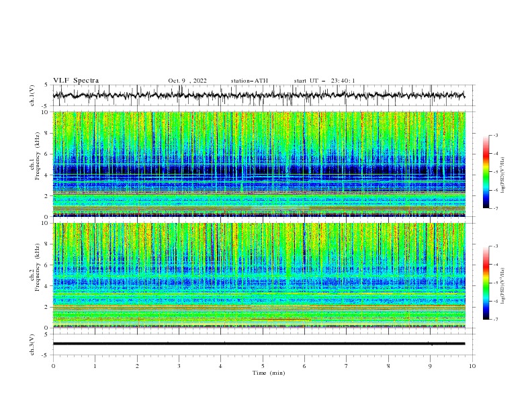This screenshot has width=532, height=411.
Task: Select the "start UT = 23:40:1" text
Action: click(x=324, y=81)
